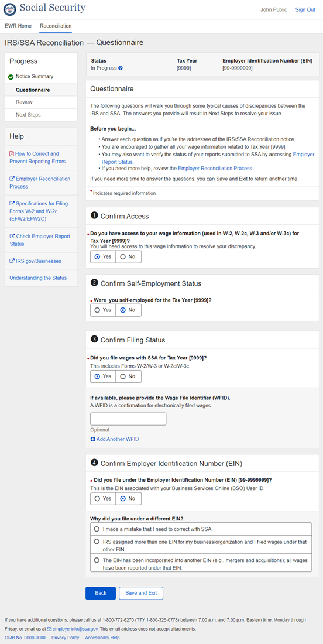Open Understanding the Status link
This screenshot has height=644, width=323.
coord(38,278)
